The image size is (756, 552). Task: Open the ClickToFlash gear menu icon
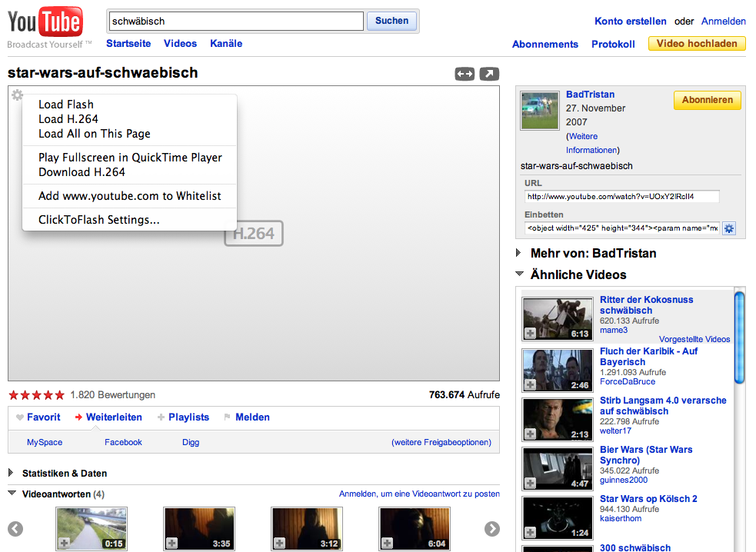click(x=18, y=95)
